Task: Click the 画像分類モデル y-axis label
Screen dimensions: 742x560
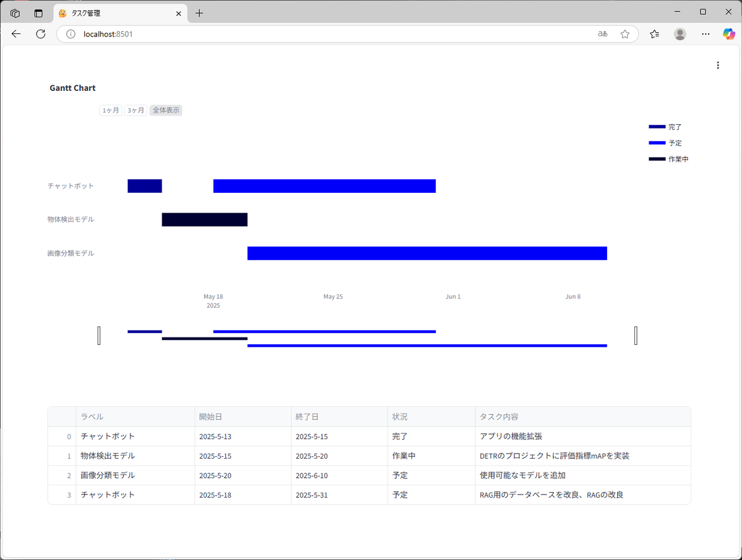Action: point(70,253)
